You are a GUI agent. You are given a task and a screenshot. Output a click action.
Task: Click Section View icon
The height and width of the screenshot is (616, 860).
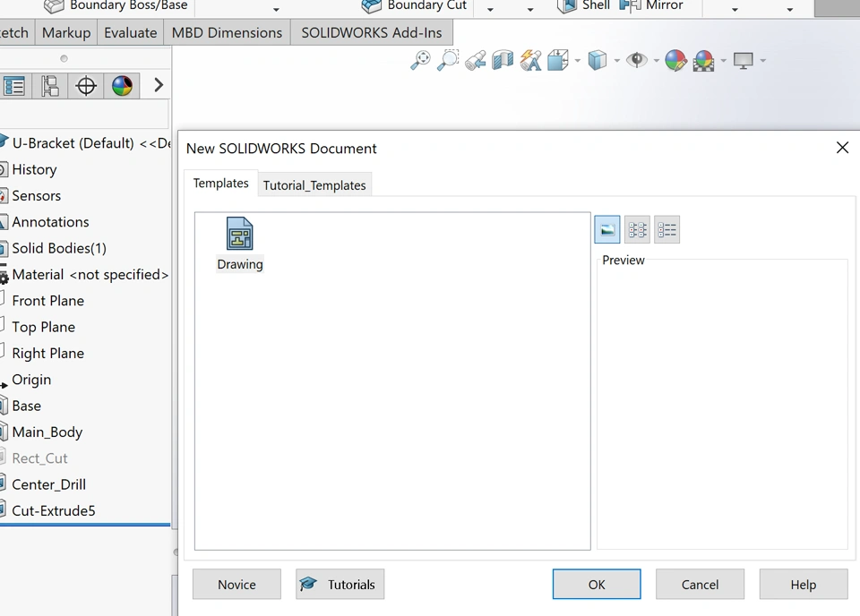pos(503,60)
